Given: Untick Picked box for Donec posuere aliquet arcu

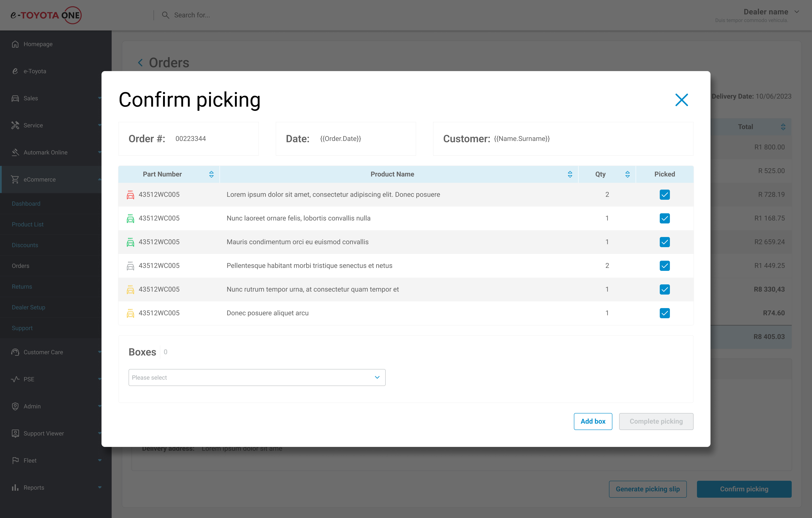Looking at the screenshot, I should tap(664, 313).
